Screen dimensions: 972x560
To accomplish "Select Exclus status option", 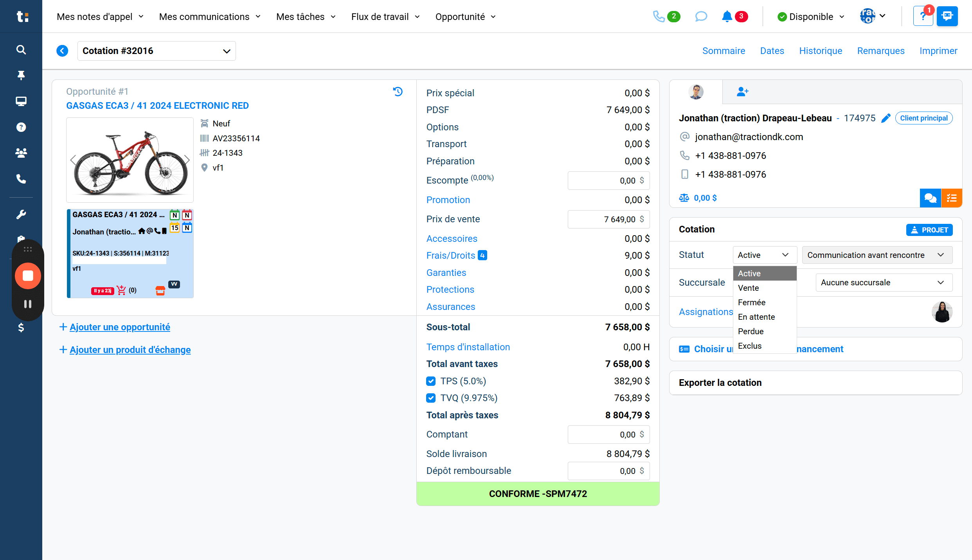I will (765, 346).
